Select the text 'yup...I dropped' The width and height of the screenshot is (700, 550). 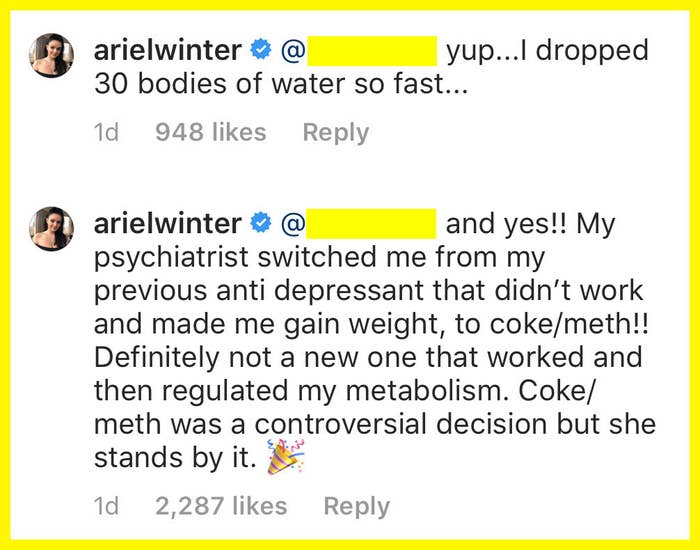click(x=547, y=51)
